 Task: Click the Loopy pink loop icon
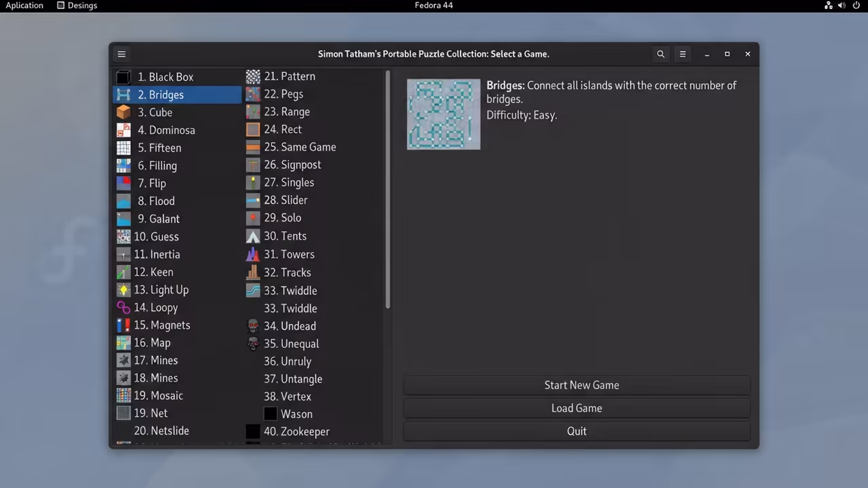tap(123, 307)
